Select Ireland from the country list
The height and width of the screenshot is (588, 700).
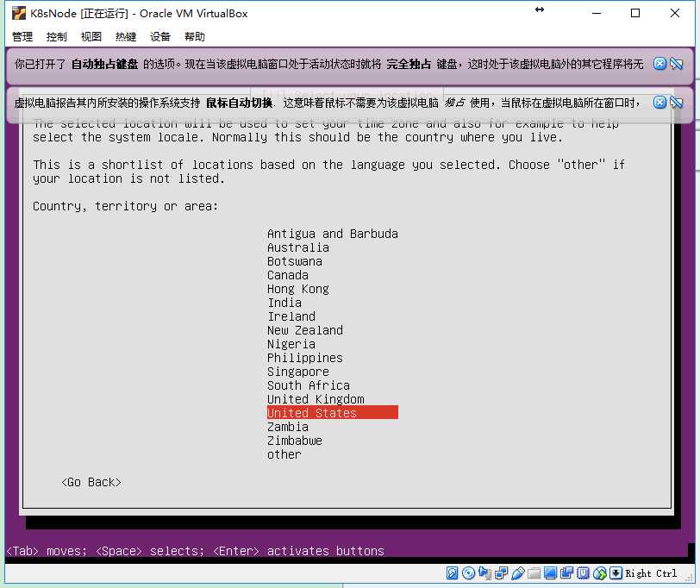tap(291, 317)
